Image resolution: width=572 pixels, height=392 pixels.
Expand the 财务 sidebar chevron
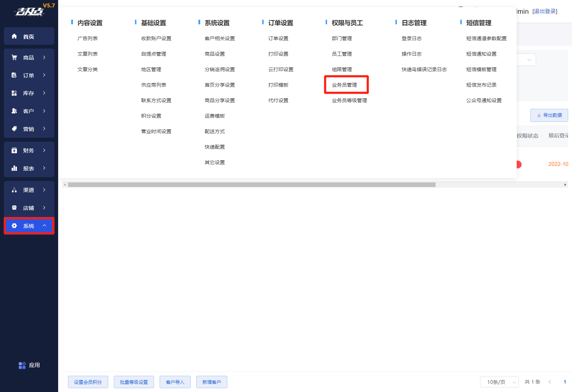44,150
